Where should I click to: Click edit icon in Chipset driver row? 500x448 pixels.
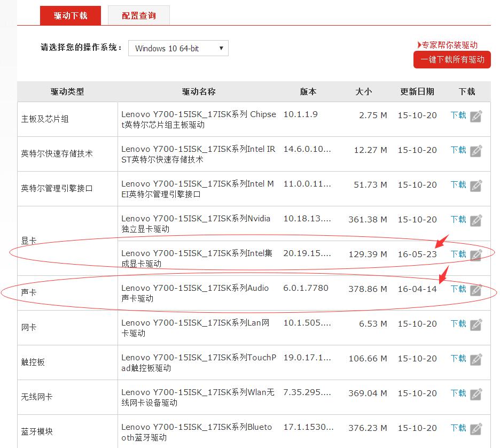[x=476, y=116]
